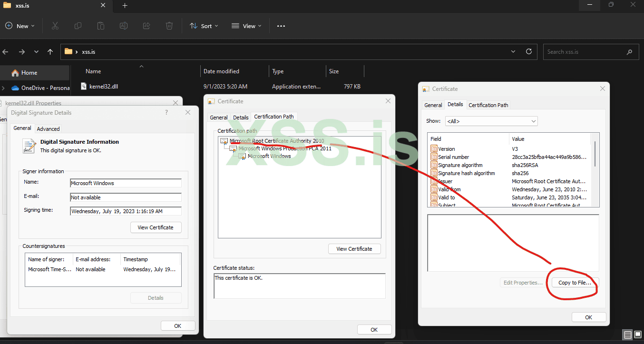Go back with the Explorer back arrow
Viewport: 644px width, 344px height.
[x=6, y=51]
